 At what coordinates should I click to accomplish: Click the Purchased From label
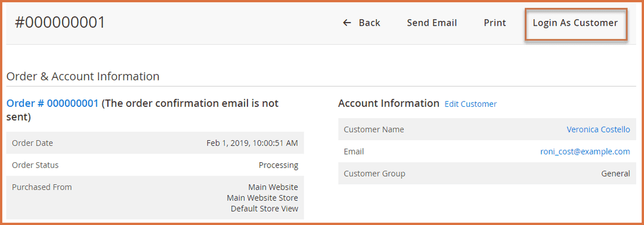click(x=42, y=187)
